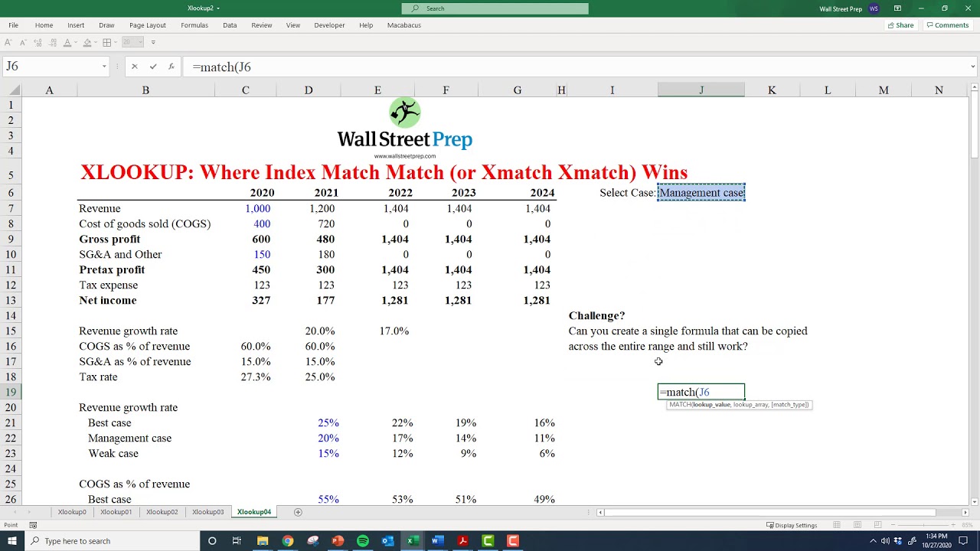
Task: Switch to Normal view icon
Action: coord(837,525)
